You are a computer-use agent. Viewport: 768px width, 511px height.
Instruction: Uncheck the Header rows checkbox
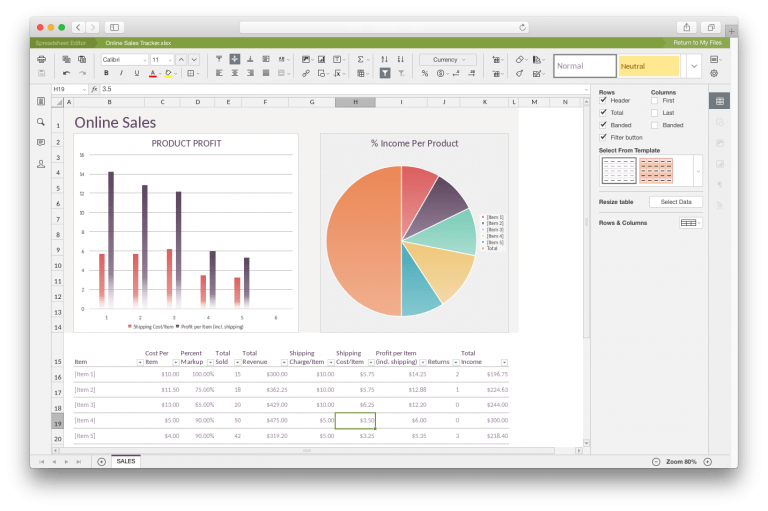tap(603, 101)
